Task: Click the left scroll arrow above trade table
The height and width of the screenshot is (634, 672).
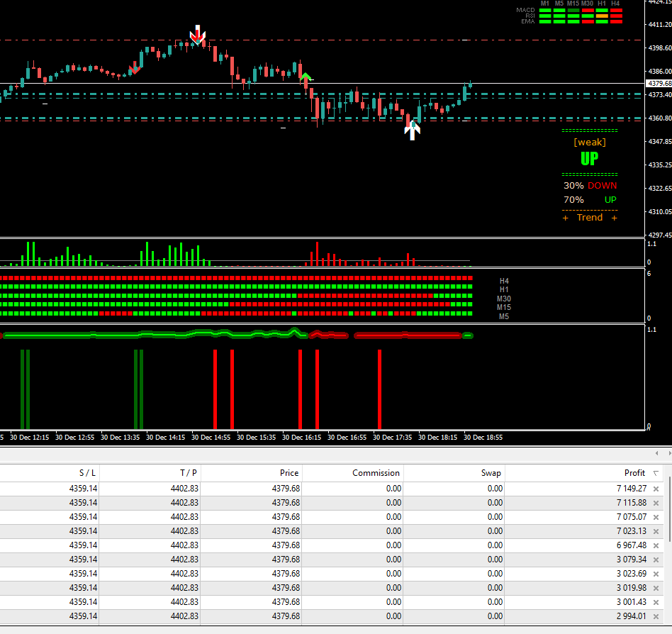Action: click(x=655, y=452)
